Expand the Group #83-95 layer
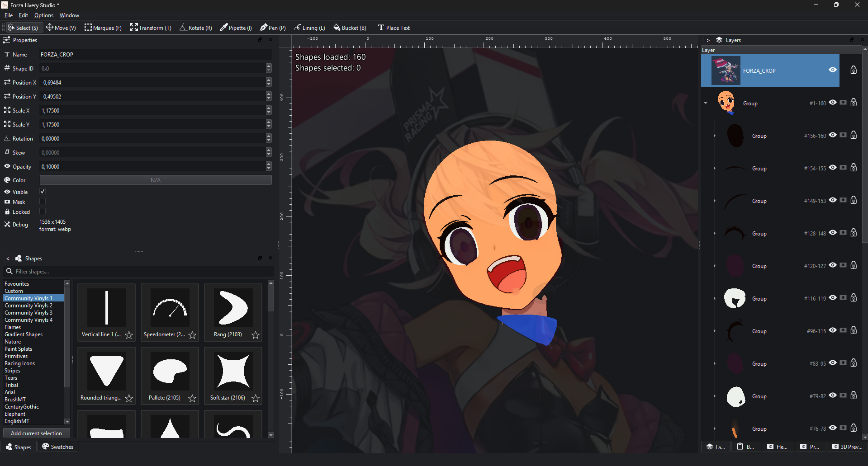Screen dimensions: 868x466 (x=715, y=363)
